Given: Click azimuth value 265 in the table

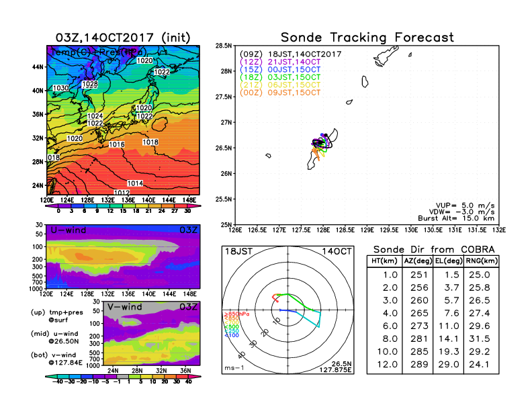Looking at the screenshot, I should coord(419,313).
